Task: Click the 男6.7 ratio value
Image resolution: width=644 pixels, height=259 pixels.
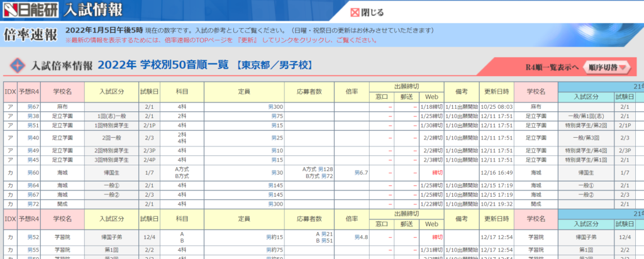Action: (x=361, y=172)
